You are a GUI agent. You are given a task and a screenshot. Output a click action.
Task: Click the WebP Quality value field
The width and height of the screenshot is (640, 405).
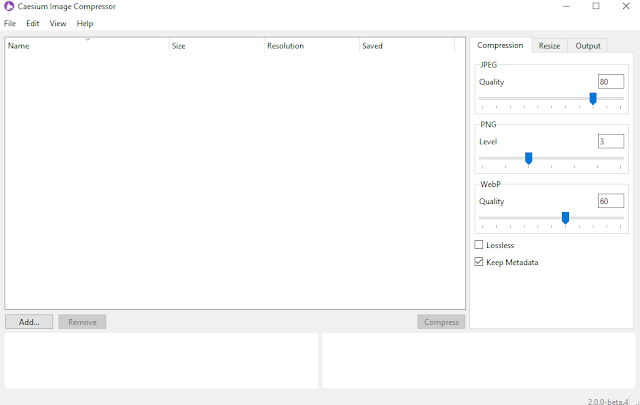pyautogui.click(x=611, y=201)
